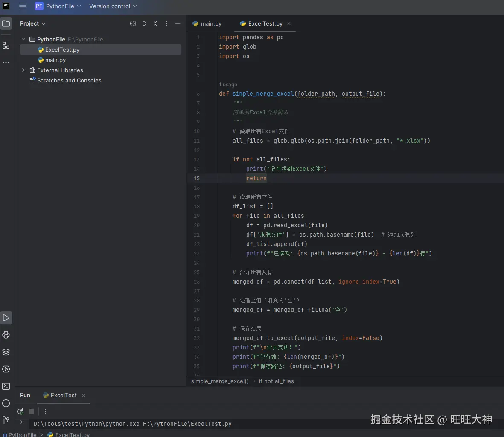Viewport: 504px width, 437px height.
Task: Open the Structure tool window icon
Action: 6,45
